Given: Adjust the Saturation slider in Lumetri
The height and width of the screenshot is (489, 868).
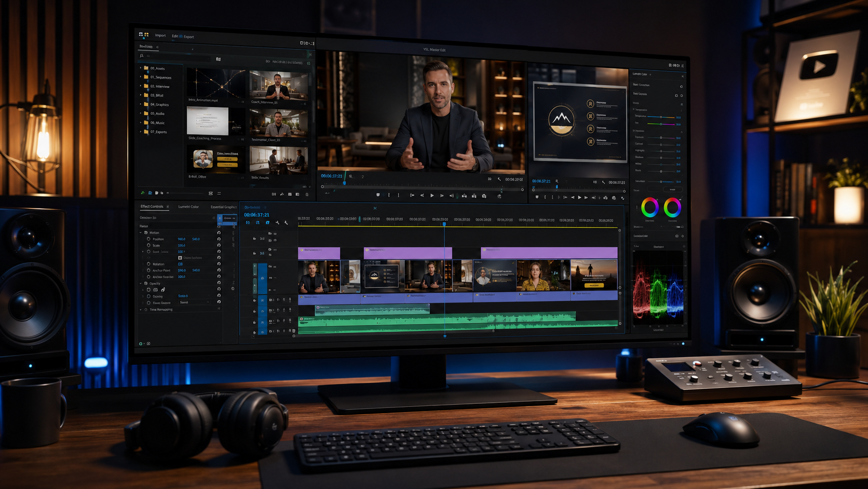Looking at the screenshot, I should [x=660, y=182].
